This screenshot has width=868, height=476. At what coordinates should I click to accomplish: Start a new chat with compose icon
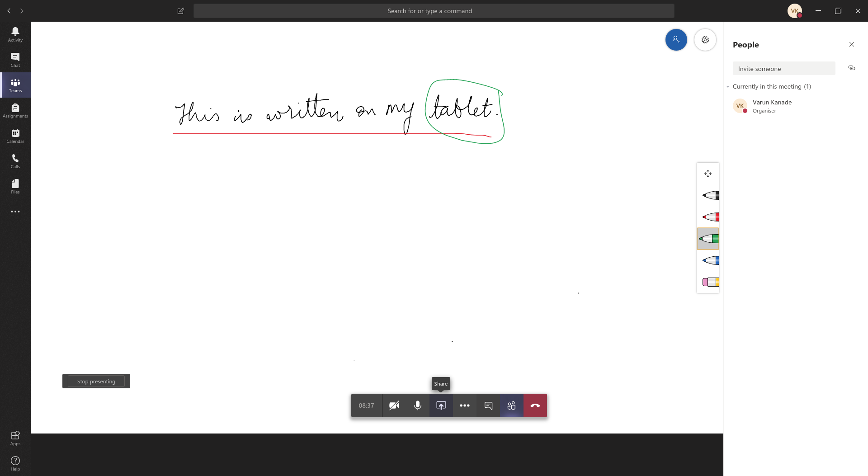pyautogui.click(x=181, y=11)
